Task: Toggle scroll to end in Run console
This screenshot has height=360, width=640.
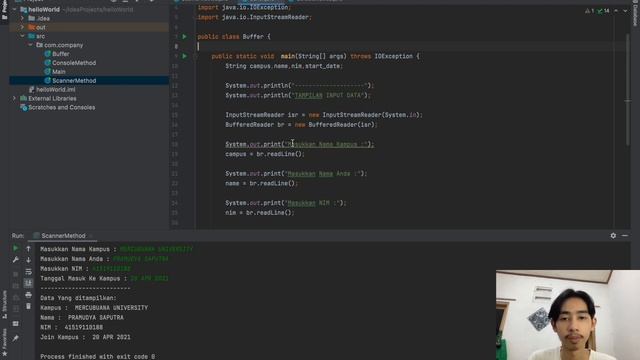Action: pos(28,283)
